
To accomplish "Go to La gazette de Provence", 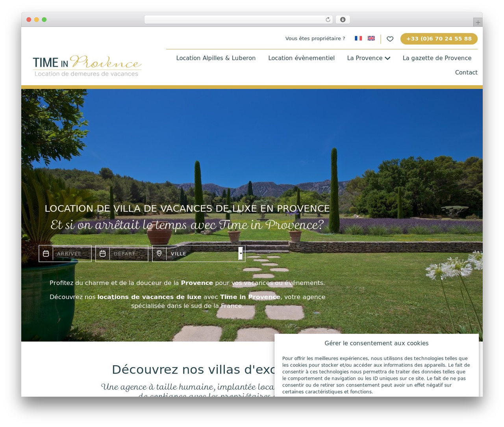I will [x=437, y=58].
